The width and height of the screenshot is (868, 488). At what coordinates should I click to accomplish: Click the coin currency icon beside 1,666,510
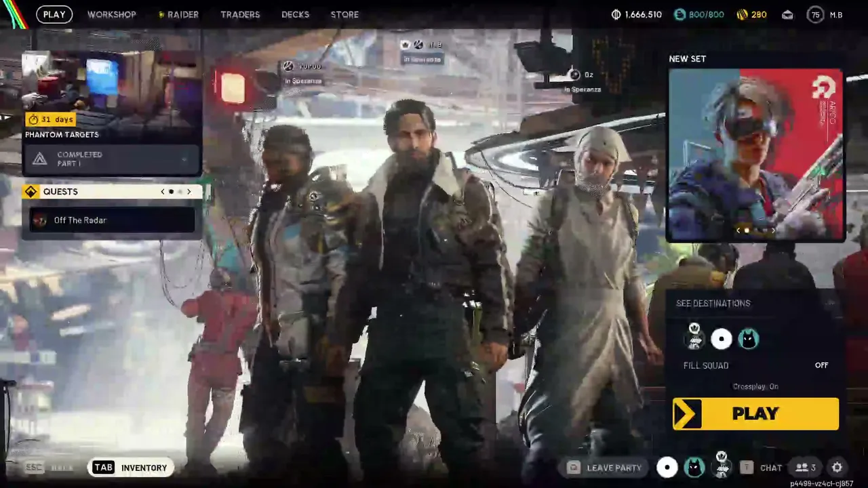click(x=616, y=14)
